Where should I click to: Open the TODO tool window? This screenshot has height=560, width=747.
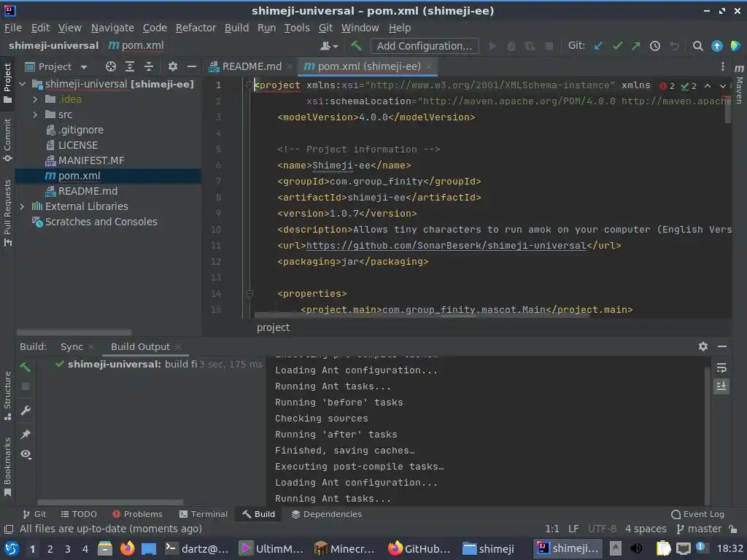[x=79, y=514]
